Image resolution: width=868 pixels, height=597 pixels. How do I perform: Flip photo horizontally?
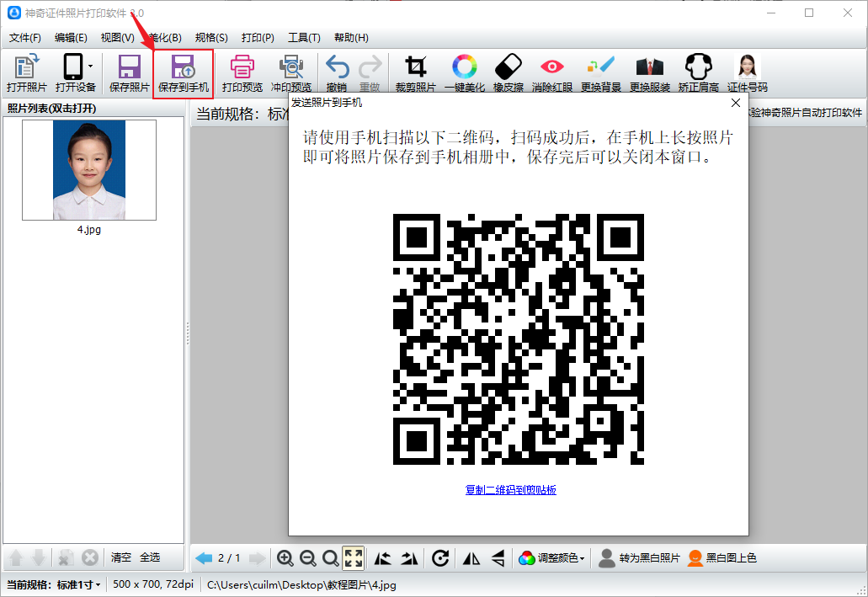point(471,558)
